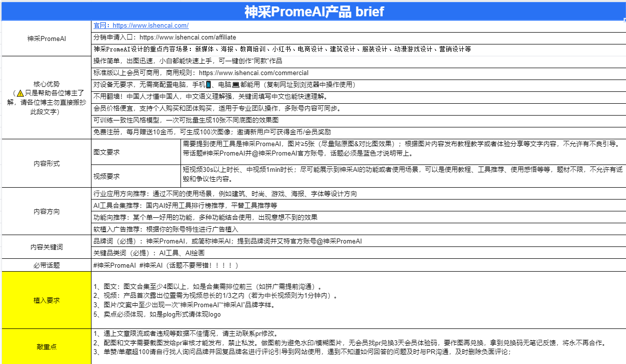Select the 内容关键词 label cell
The height and width of the screenshot is (364, 626).
[46, 247]
